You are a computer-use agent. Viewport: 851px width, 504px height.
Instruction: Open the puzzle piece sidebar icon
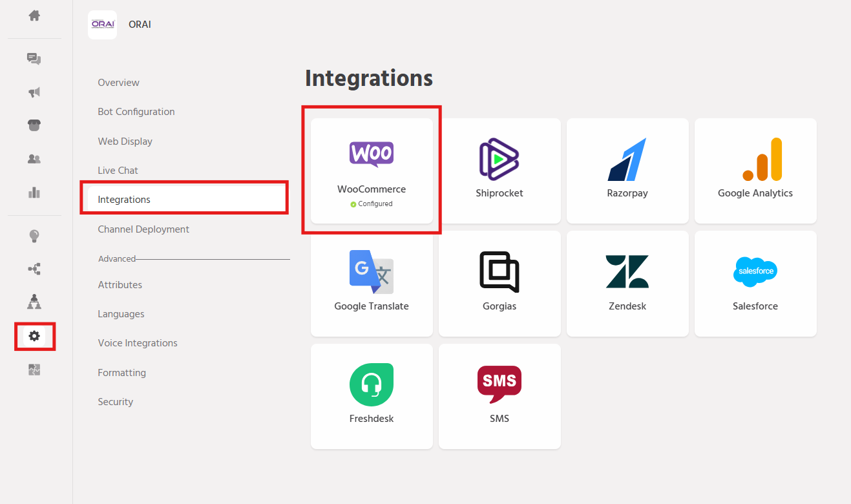(x=34, y=370)
